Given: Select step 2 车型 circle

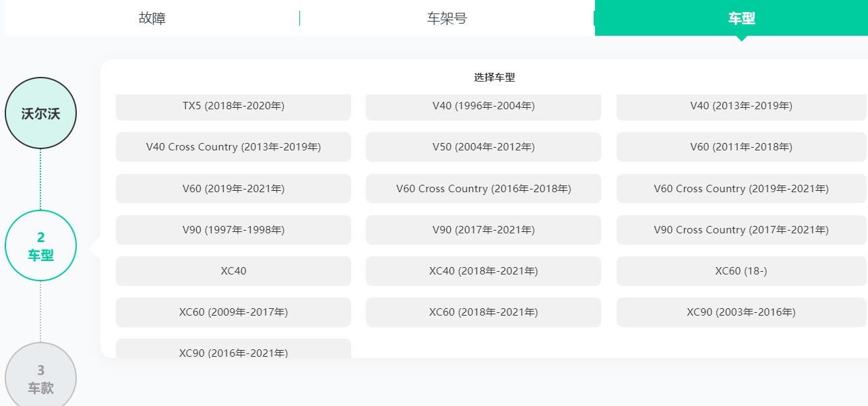Looking at the screenshot, I should [x=40, y=245].
